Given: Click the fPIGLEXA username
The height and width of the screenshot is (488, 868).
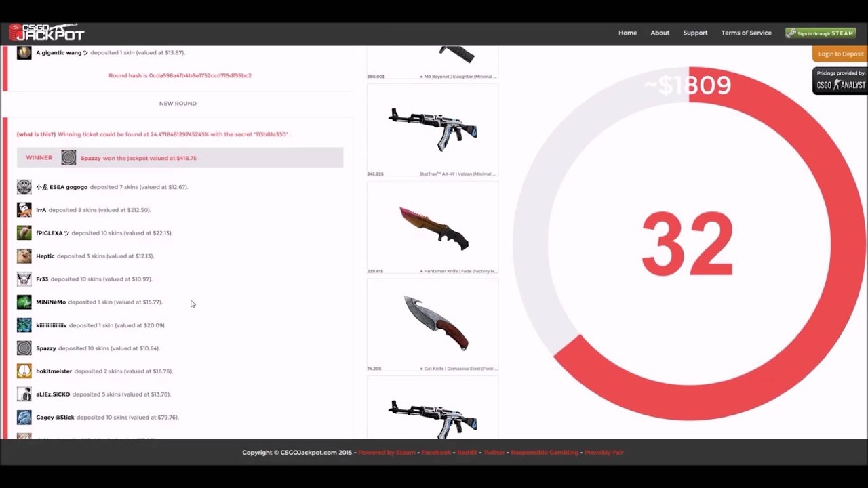Looking at the screenshot, I should click(x=52, y=233).
